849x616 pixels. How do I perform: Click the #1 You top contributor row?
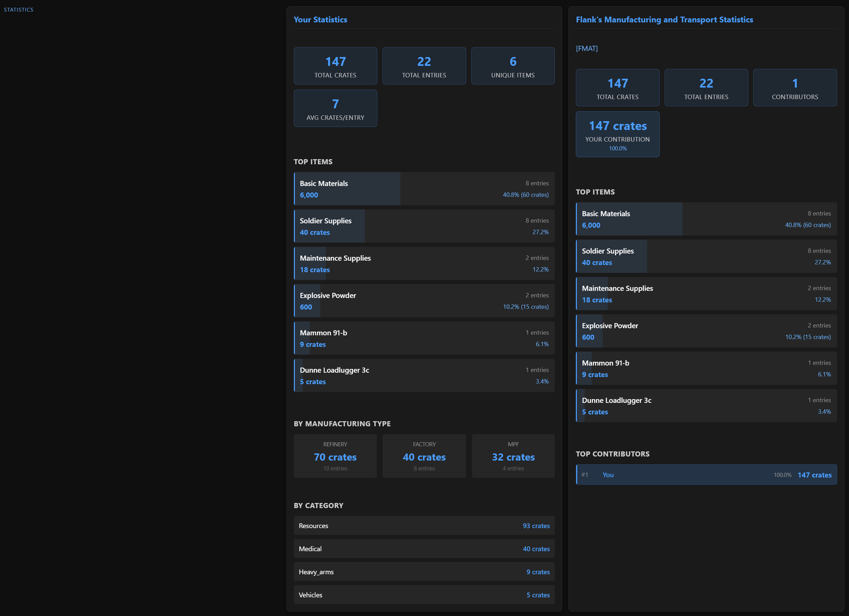tap(706, 474)
